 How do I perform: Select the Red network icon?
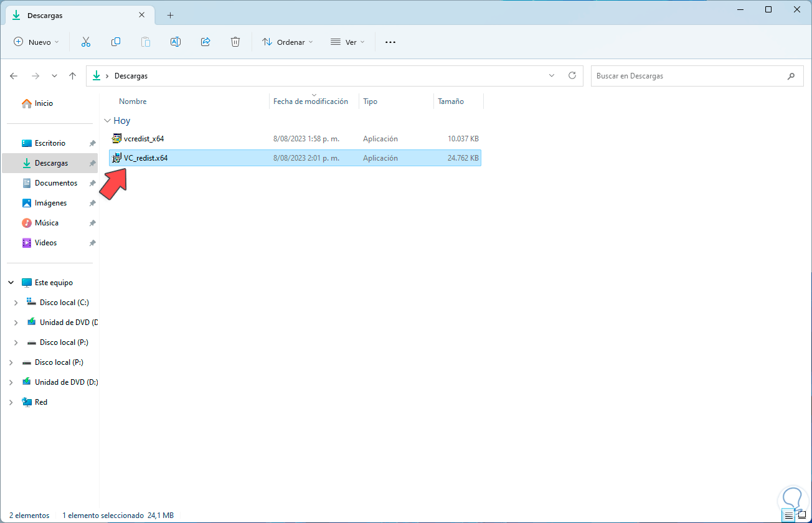(x=27, y=402)
